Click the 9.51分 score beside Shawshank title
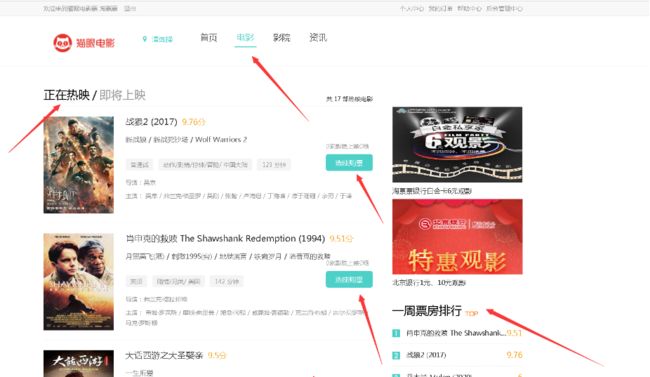Image resolution: width=650 pixels, height=377 pixels. click(x=341, y=239)
